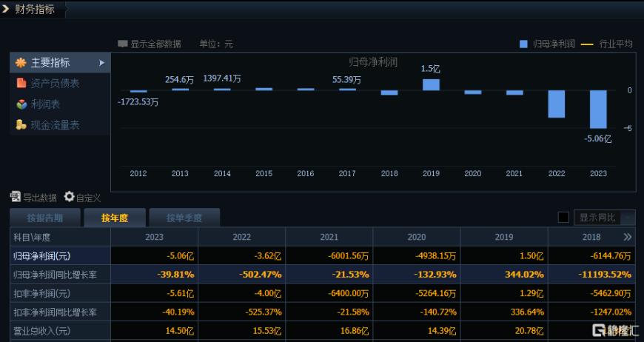
Task: Click the 2022 bar in chart
Action: pos(556,104)
